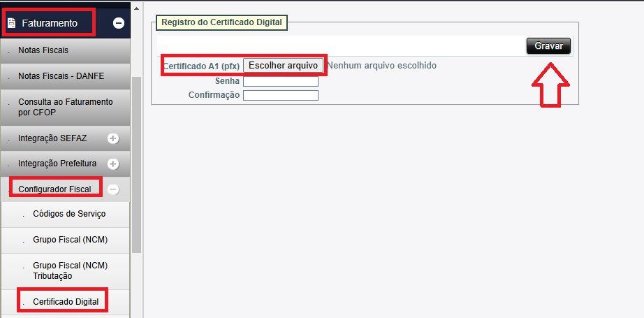644x318 pixels.
Task: Expand the Integração Prefeitura plus icon
Action: point(113,164)
